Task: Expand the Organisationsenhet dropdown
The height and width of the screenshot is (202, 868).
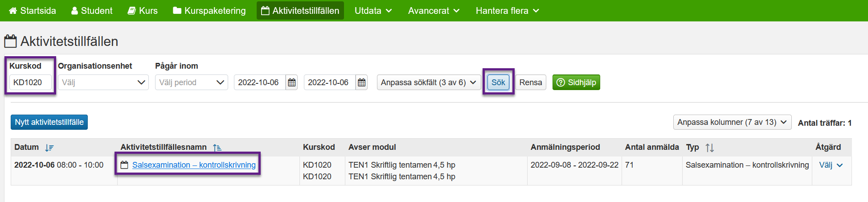Action: click(x=103, y=82)
